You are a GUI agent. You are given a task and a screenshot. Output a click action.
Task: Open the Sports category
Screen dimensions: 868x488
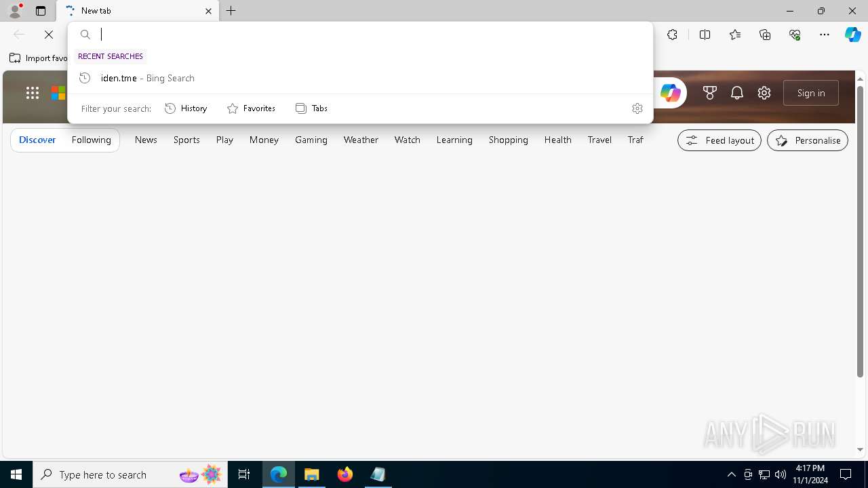(x=186, y=140)
